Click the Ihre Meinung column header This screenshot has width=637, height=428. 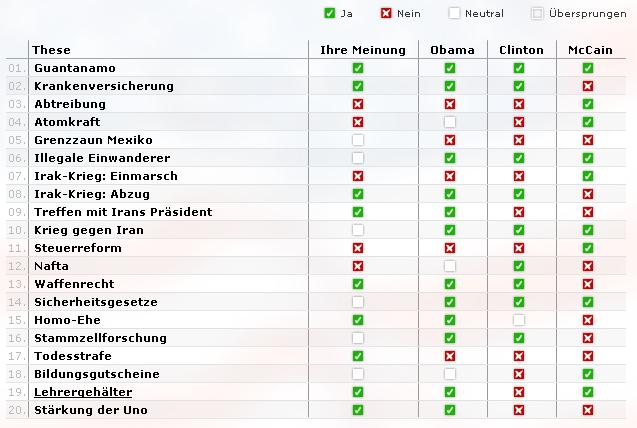[x=363, y=50]
